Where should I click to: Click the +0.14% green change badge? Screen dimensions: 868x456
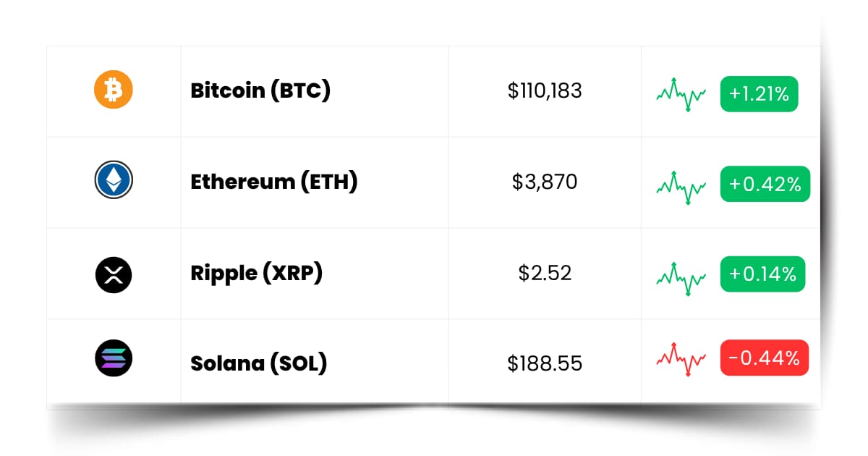tap(762, 274)
